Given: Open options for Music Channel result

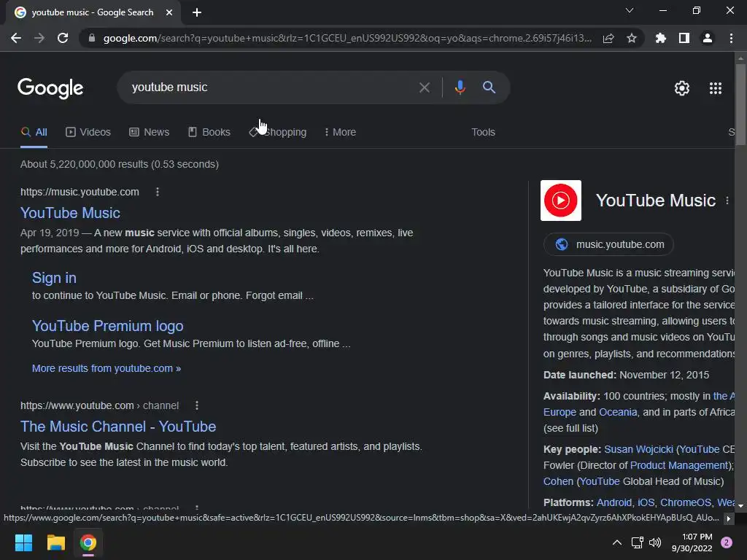Looking at the screenshot, I should point(197,405).
